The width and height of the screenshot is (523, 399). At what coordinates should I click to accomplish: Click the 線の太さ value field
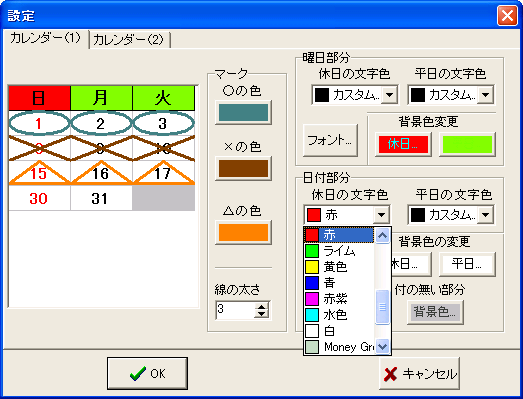(235, 310)
